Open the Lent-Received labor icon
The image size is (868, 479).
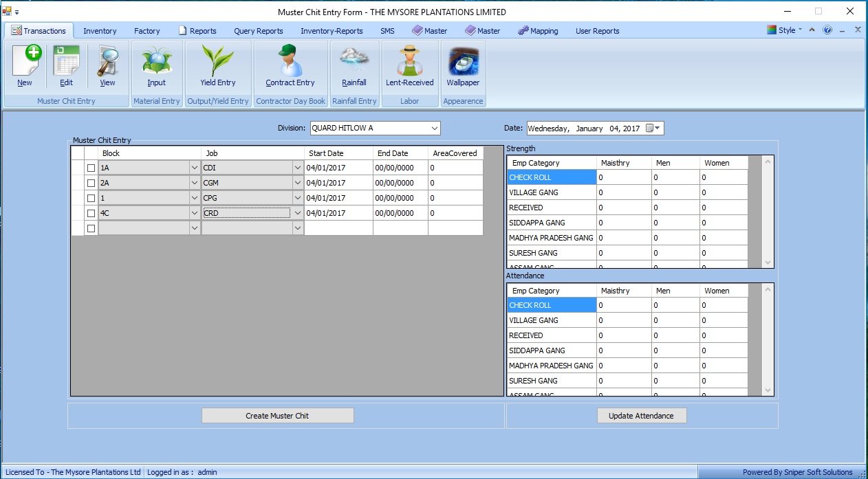(x=409, y=62)
